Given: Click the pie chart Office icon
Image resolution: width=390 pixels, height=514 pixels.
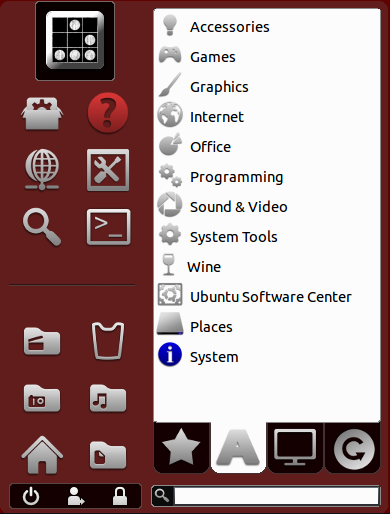Looking at the screenshot, I should point(170,144).
